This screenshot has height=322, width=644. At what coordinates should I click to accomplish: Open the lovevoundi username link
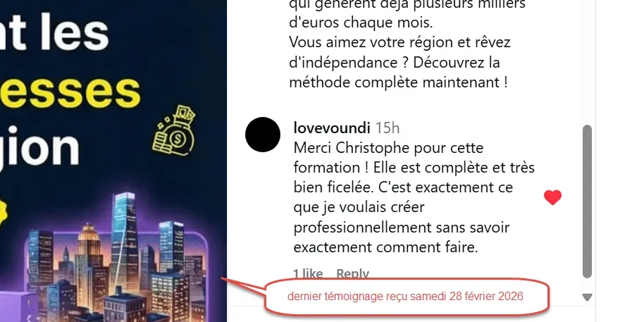click(x=332, y=128)
